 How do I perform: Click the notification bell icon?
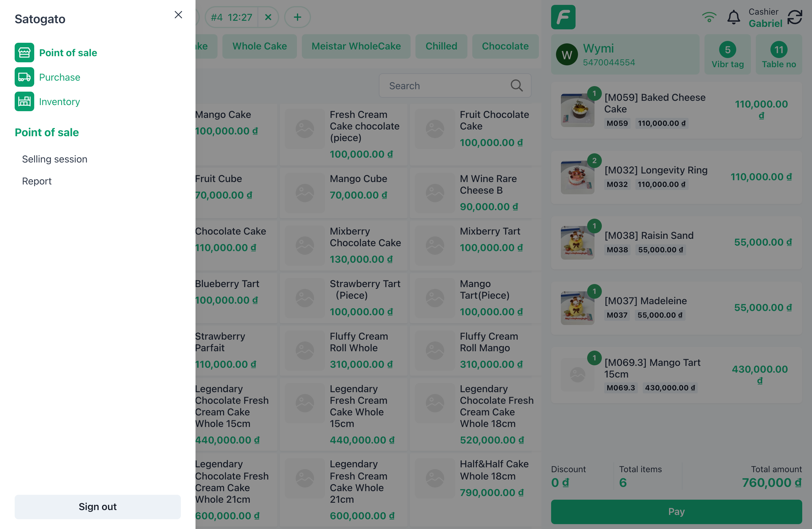click(x=733, y=17)
